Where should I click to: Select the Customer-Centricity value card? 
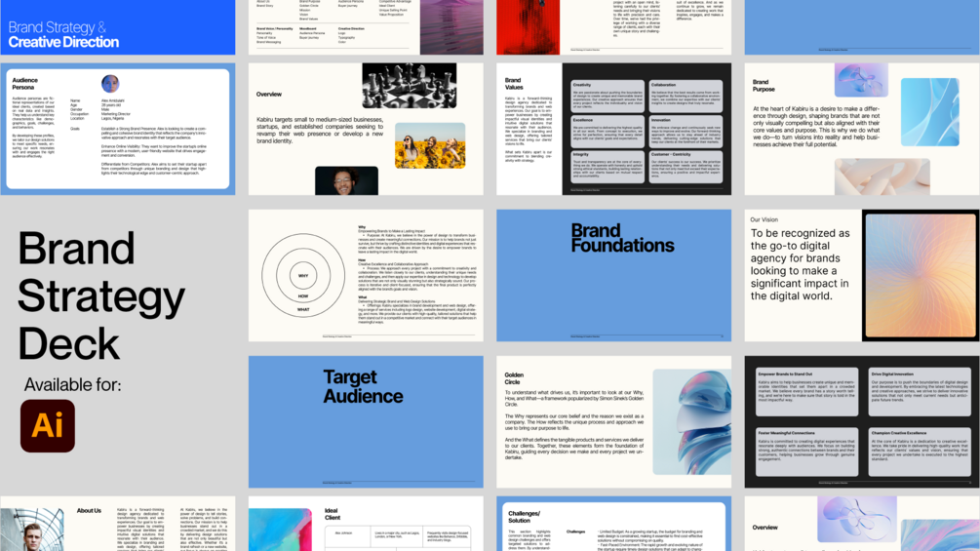pos(686,166)
